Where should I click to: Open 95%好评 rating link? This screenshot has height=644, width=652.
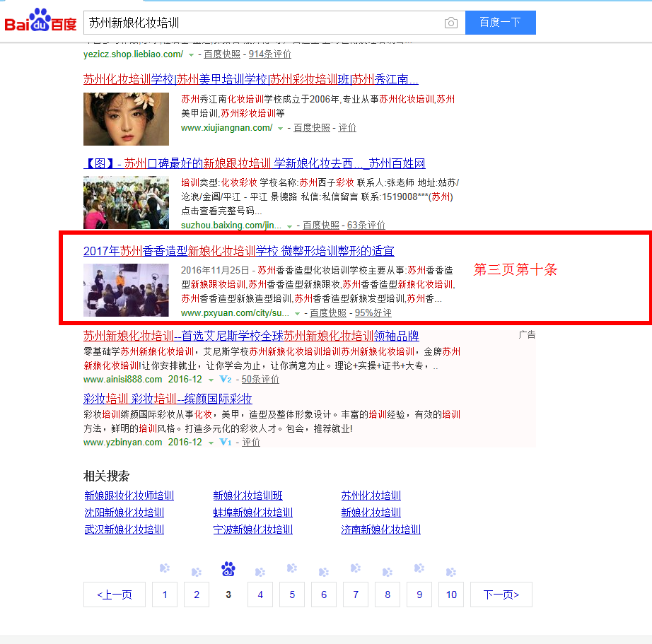[x=373, y=312]
